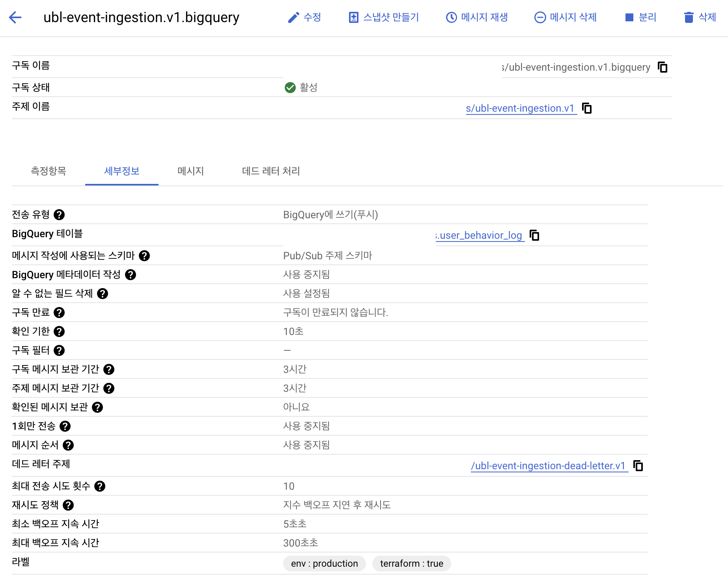Image resolution: width=728 pixels, height=588 pixels.
Task: Click the 분리 detach button
Action: (x=641, y=17)
